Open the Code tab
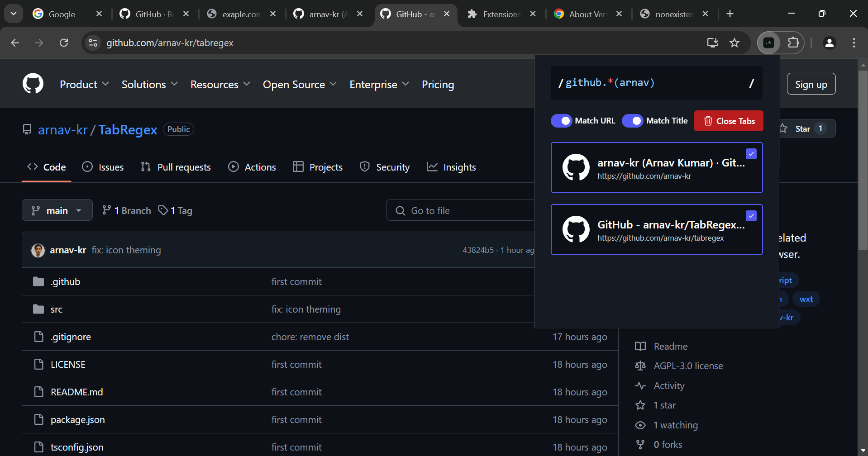 [x=46, y=167]
